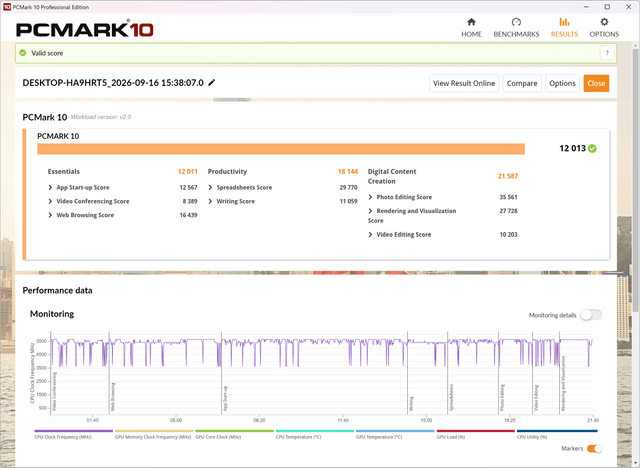Select GPU Temperature legend swatch

pos(395,431)
